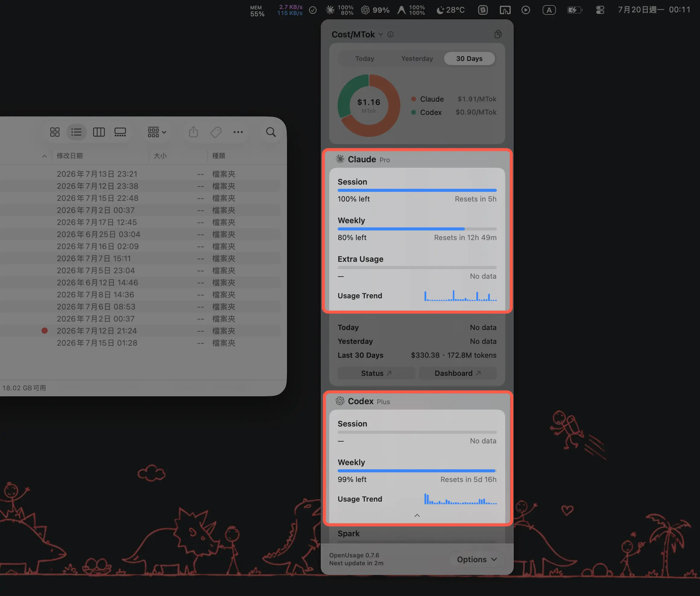
Task: Click the battery charging icon
Action: [x=575, y=10]
